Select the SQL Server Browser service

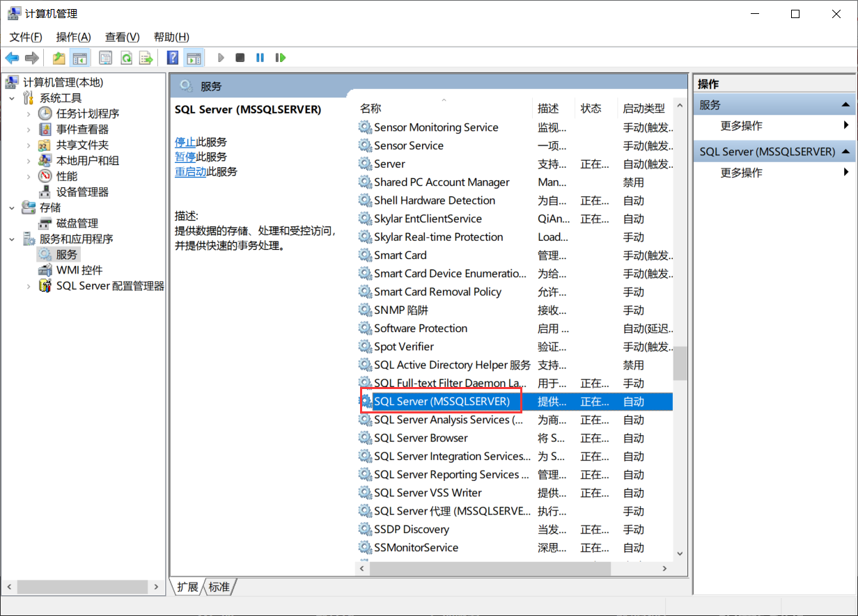(514, 438)
